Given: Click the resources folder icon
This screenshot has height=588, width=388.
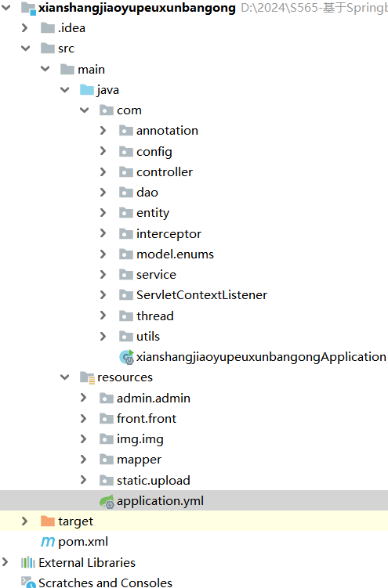Looking at the screenshot, I should 87,377.
